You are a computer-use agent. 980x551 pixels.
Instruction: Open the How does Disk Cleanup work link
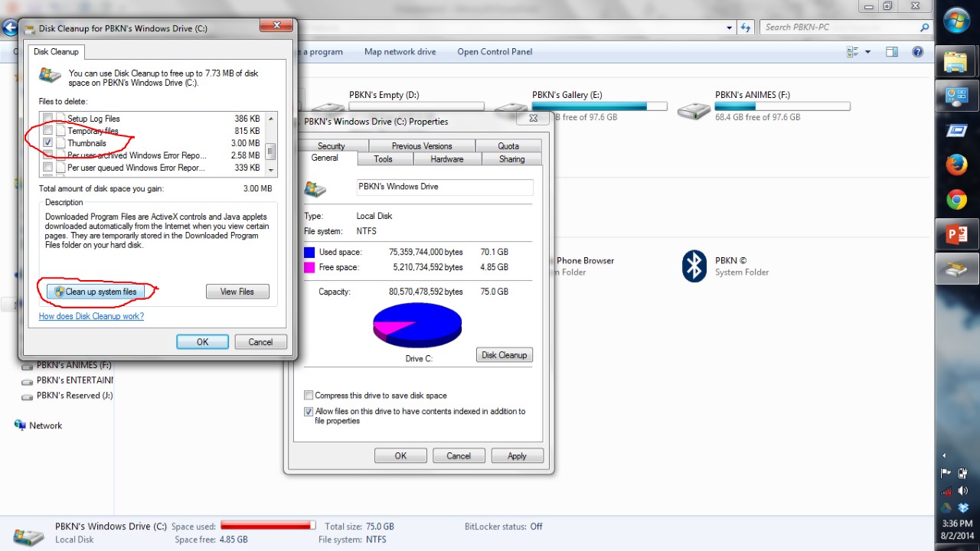[x=91, y=316]
